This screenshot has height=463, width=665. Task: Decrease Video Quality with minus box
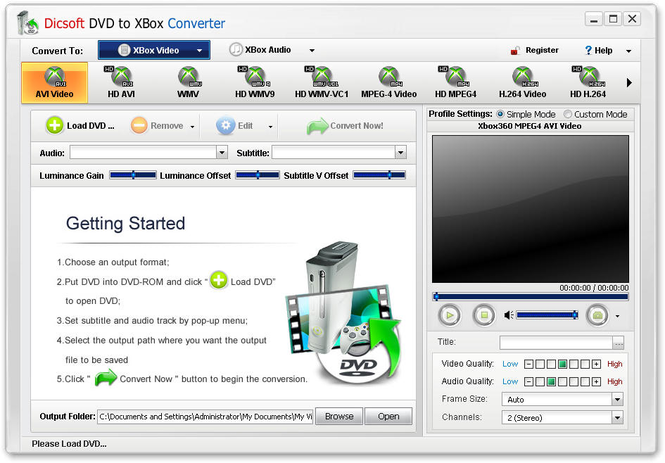pos(528,364)
